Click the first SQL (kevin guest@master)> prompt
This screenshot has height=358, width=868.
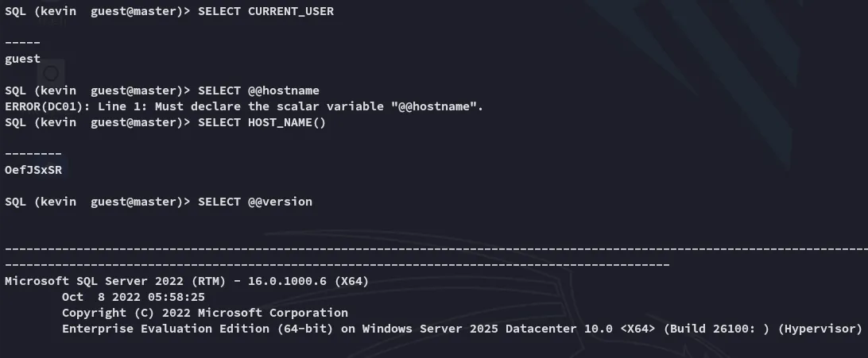click(x=97, y=11)
